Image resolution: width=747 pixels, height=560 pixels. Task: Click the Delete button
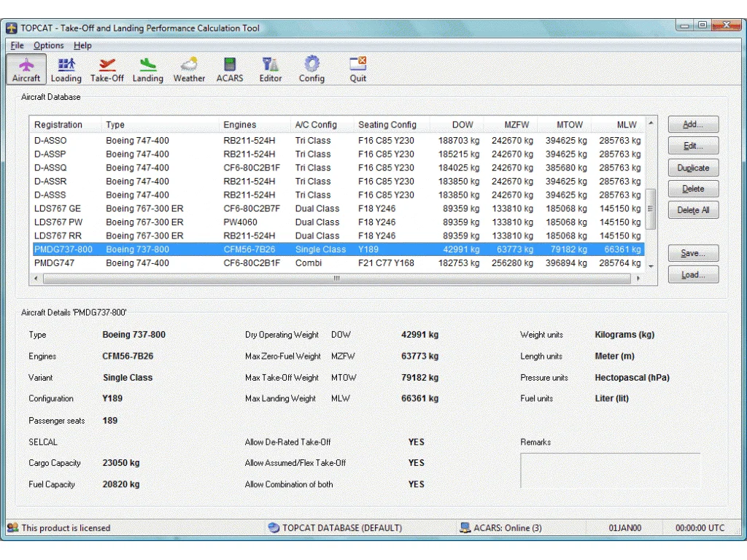693,189
